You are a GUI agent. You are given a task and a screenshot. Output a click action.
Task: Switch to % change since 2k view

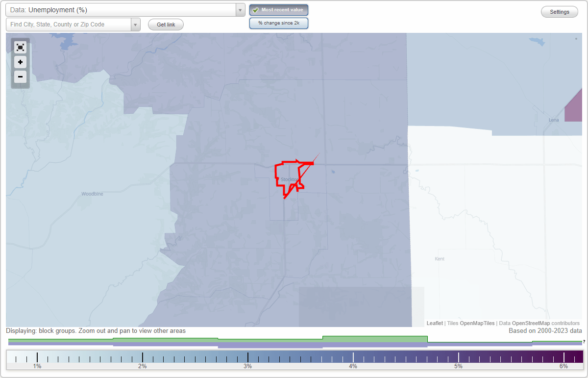pyautogui.click(x=279, y=23)
